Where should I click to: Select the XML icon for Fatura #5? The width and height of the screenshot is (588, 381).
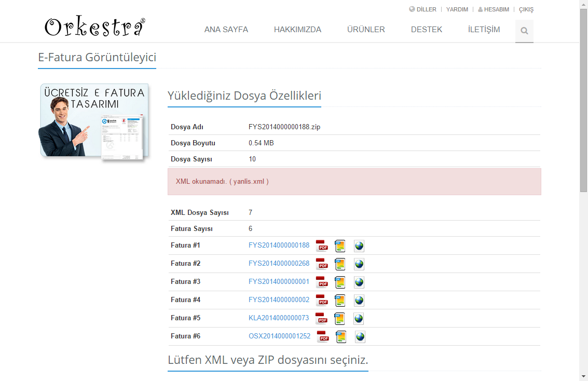[340, 318]
